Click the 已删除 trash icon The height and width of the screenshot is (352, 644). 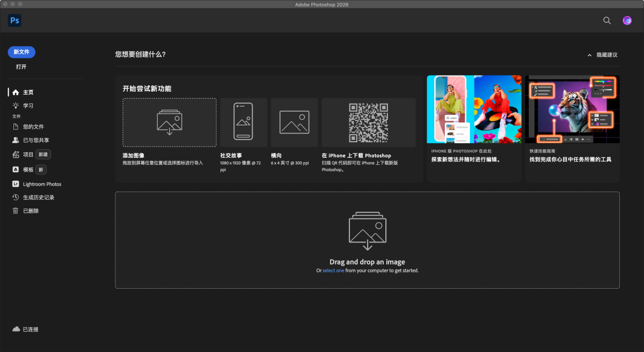point(16,211)
